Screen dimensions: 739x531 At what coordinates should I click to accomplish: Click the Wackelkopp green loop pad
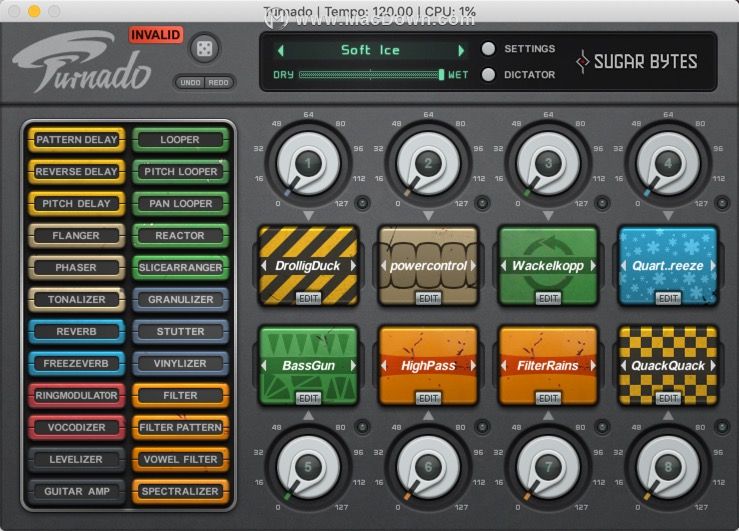548,266
